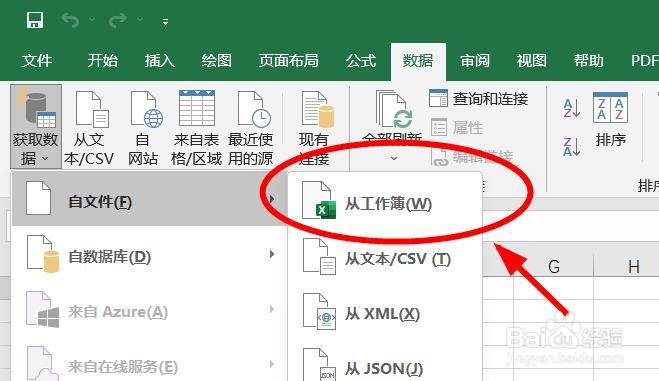Open the PDF ribbon tab
Viewport: 659px width, 381px height.
[x=644, y=61]
